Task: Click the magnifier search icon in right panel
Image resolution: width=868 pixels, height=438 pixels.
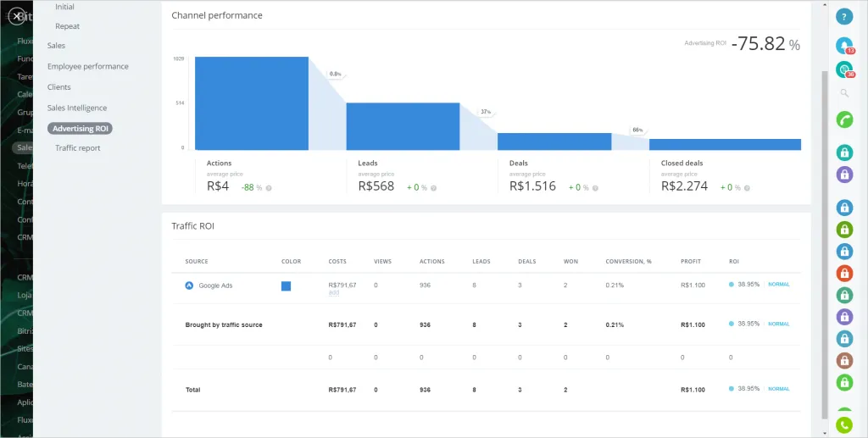Action: [844, 93]
